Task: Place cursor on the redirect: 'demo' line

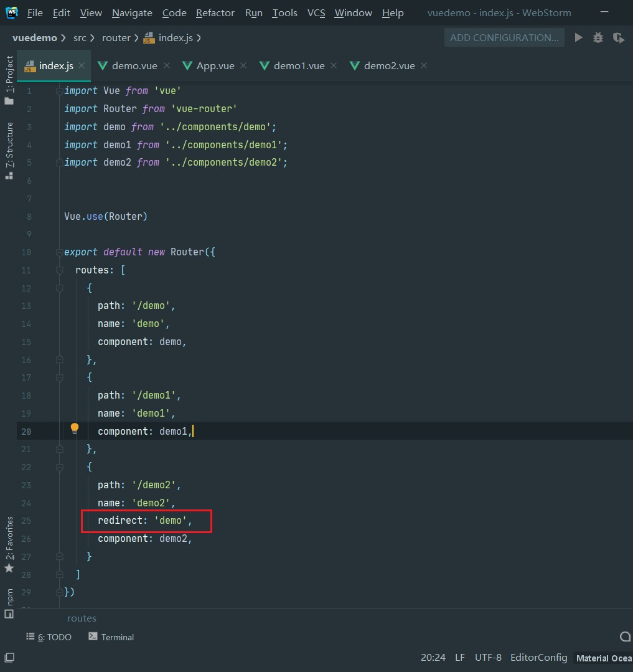Action: click(145, 521)
